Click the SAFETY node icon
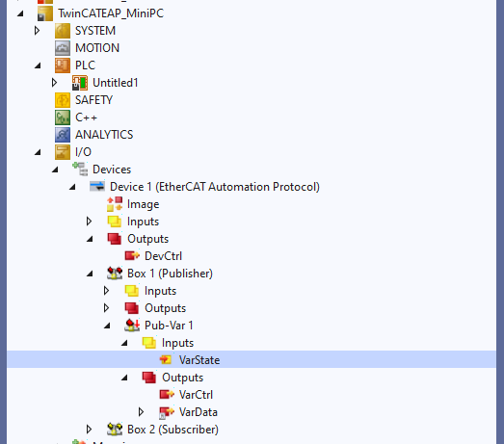This screenshot has width=504, height=444. pos(63,100)
